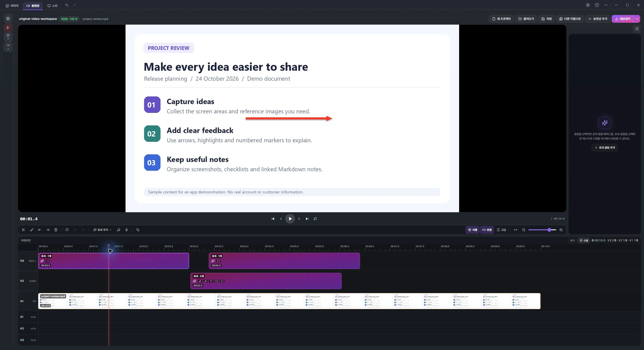The image size is (644, 350).
Task: Expand the export options arrow next to 내보내기
Action: 637,19
